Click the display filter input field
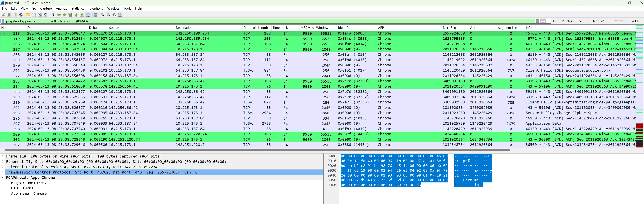This screenshot has width=644, height=204. [x=250, y=21]
